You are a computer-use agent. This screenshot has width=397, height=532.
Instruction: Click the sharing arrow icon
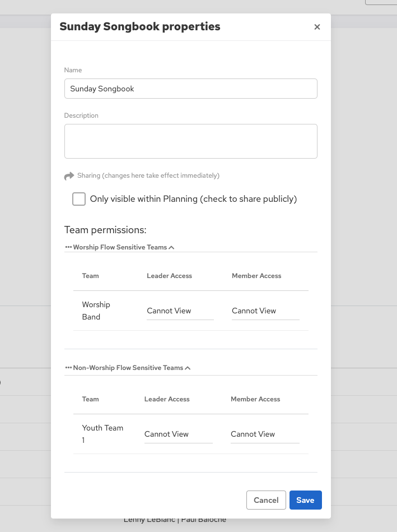point(69,175)
